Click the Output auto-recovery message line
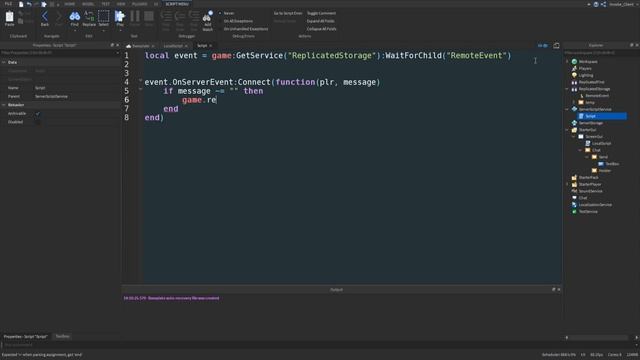 (x=171, y=298)
